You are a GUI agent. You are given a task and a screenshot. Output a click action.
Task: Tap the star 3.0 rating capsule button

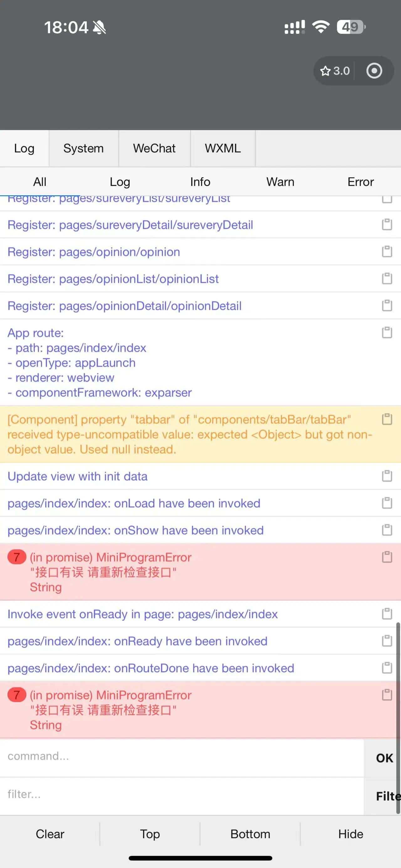(x=335, y=71)
